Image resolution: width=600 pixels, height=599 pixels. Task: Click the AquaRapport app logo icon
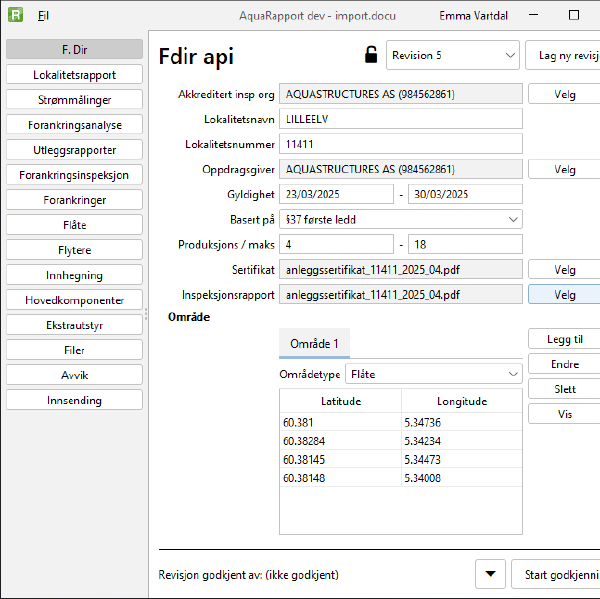tap(15, 16)
